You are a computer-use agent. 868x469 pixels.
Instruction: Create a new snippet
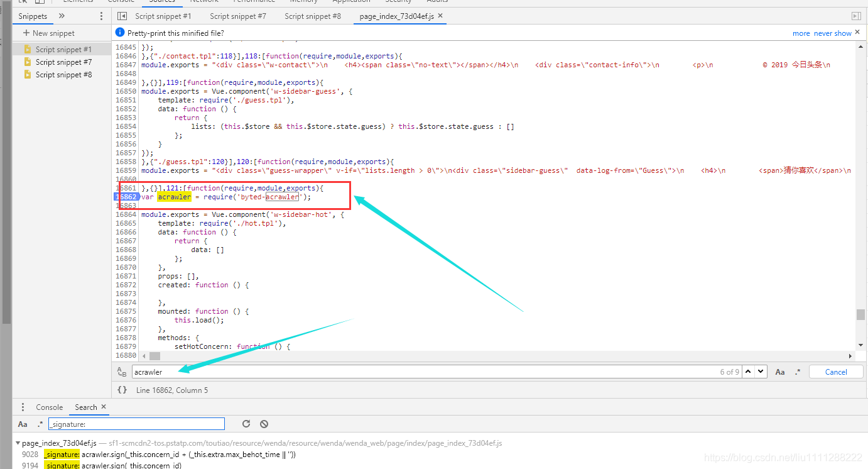(49, 33)
